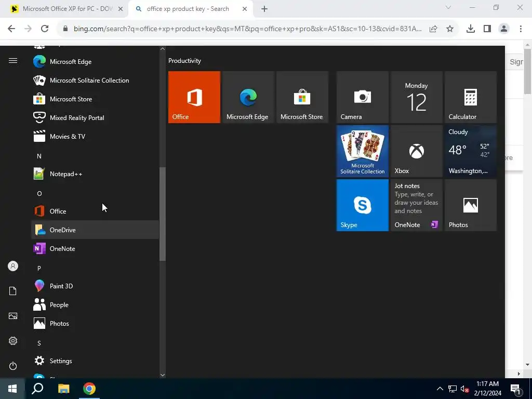Image resolution: width=532 pixels, height=399 pixels.
Task: Open File Explorer from taskbar
Action: coord(63,389)
